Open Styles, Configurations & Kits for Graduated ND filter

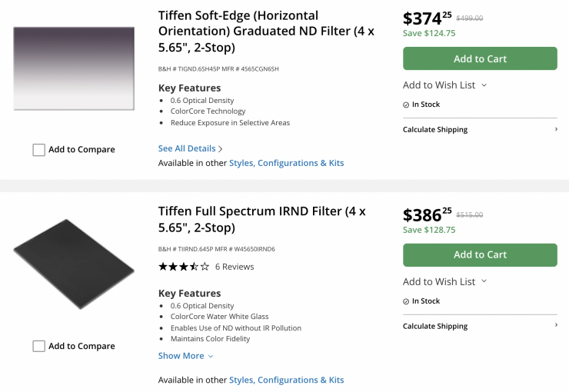(x=286, y=163)
